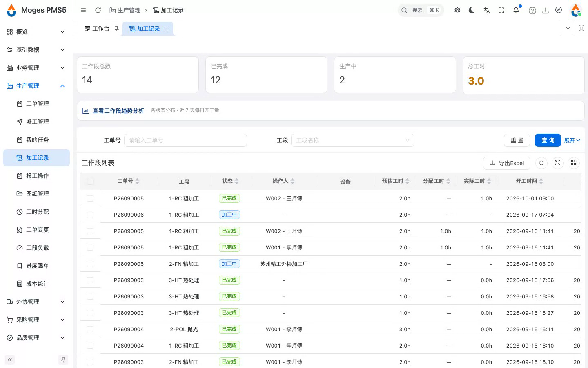This screenshot has height=368, width=588.
Task: Expand the 概览 sidebar menu
Action: 36,32
